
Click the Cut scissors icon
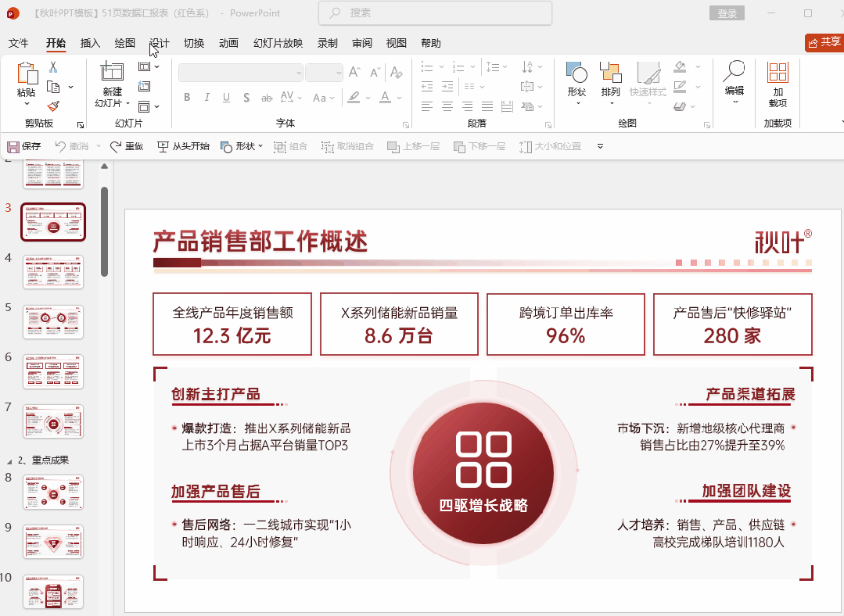(52, 66)
